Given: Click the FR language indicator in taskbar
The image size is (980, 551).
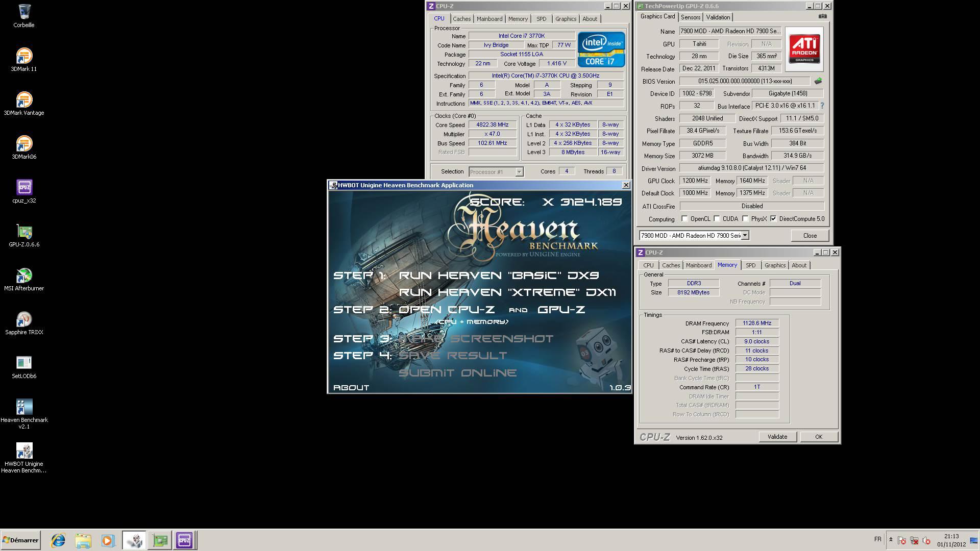Looking at the screenshot, I should click(877, 539).
